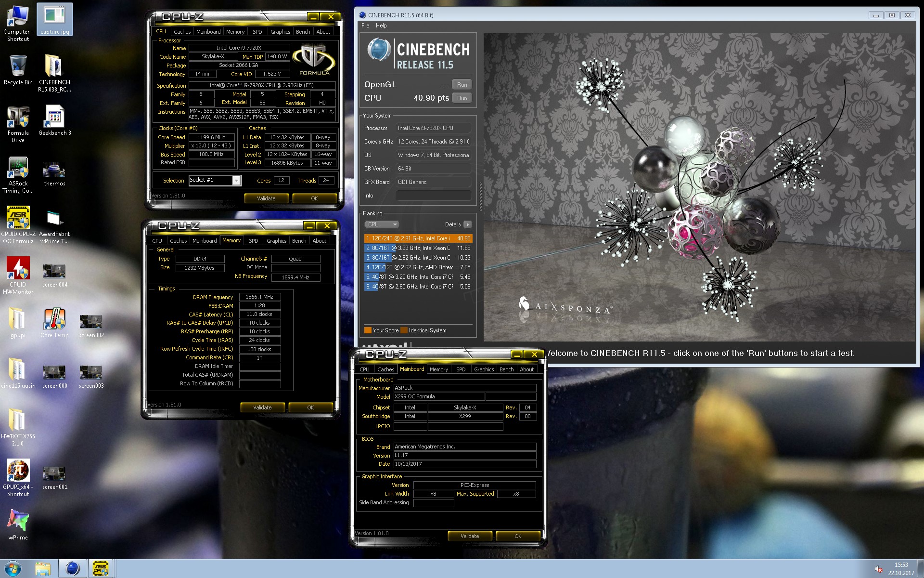Click the Cinebench rendered scene preview
This screenshot has width=924, height=578.
pyautogui.click(x=699, y=187)
